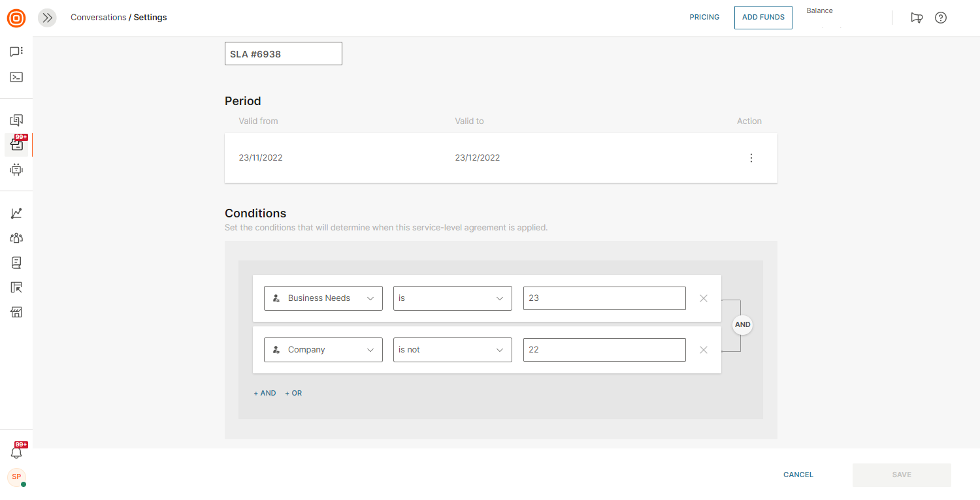Open the chatbot robot sidebar icon

(16, 170)
